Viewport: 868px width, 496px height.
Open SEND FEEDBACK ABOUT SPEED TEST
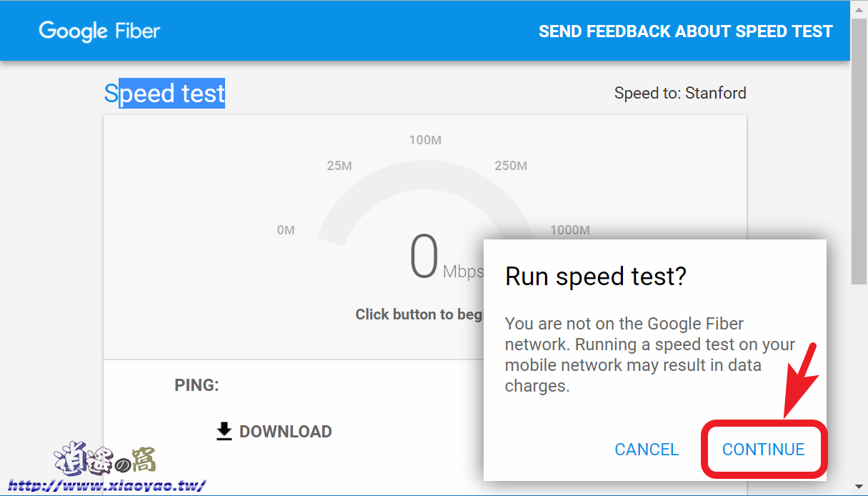pos(686,31)
